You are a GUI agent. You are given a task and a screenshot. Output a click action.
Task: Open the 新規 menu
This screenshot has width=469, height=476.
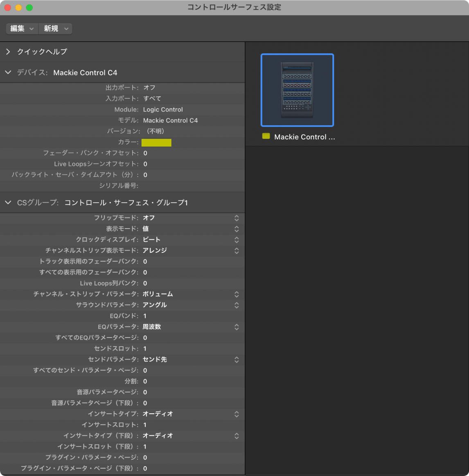(x=56, y=29)
